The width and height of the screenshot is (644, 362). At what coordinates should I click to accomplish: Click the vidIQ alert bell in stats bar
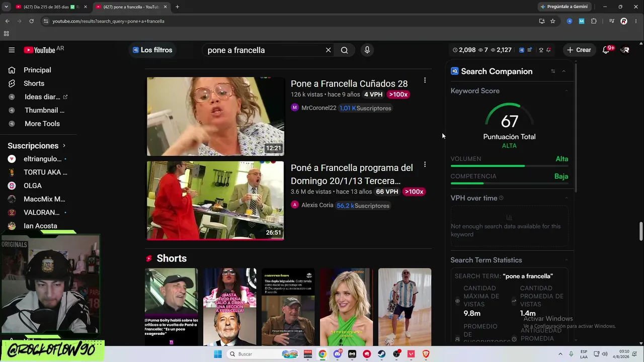tap(548, 50)
